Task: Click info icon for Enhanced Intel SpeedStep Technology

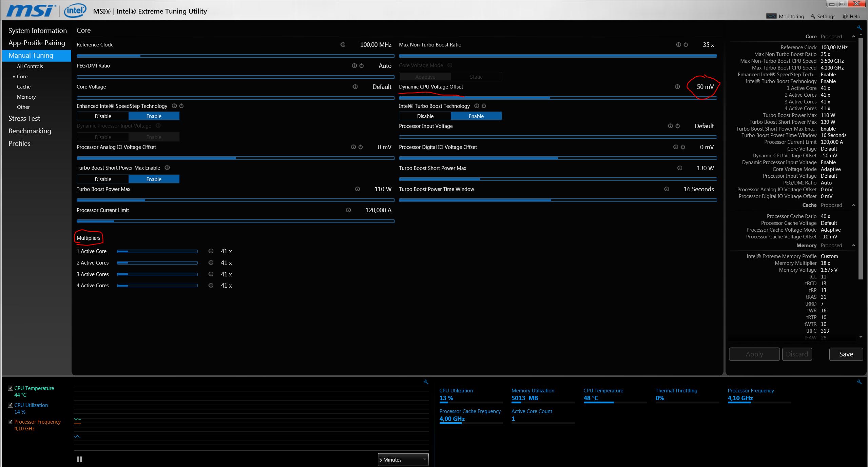Action: [x=174, y=106]
